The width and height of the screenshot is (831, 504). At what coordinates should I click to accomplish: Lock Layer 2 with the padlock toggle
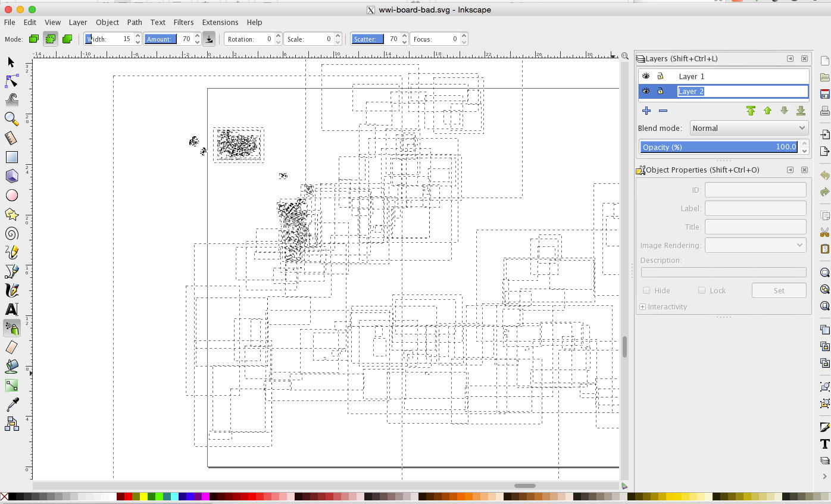[x=661, y=91]
